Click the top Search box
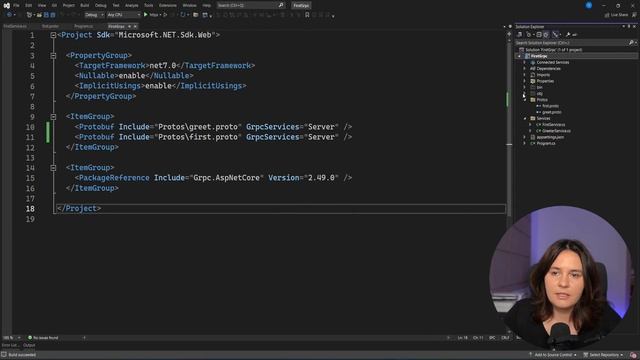 click(250, 5)
